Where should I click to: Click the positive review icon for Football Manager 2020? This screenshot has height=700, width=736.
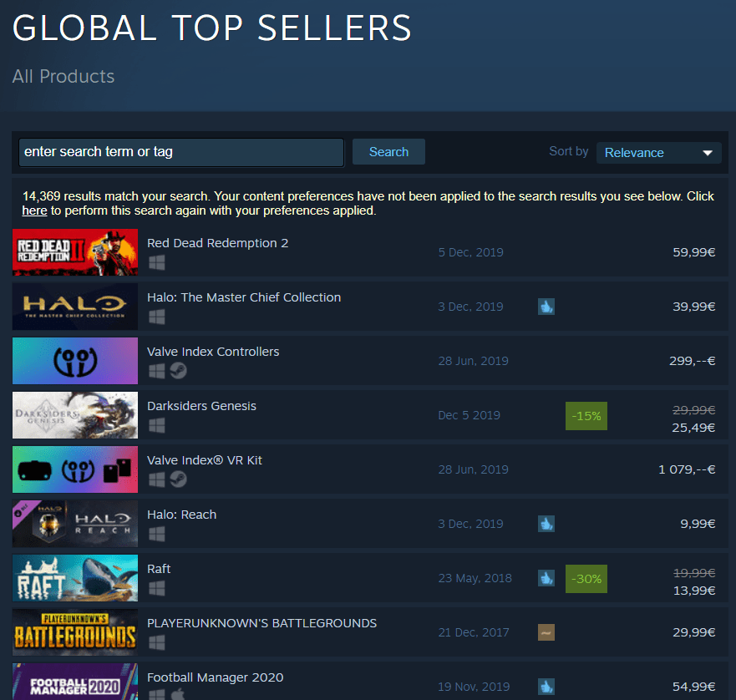pyautogui.click(x=546, y=687)
